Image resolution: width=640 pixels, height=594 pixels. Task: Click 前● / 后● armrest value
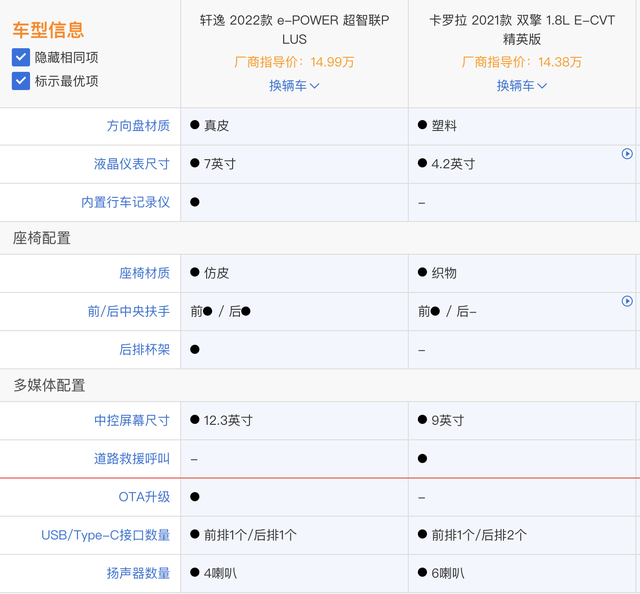(220, 311)
